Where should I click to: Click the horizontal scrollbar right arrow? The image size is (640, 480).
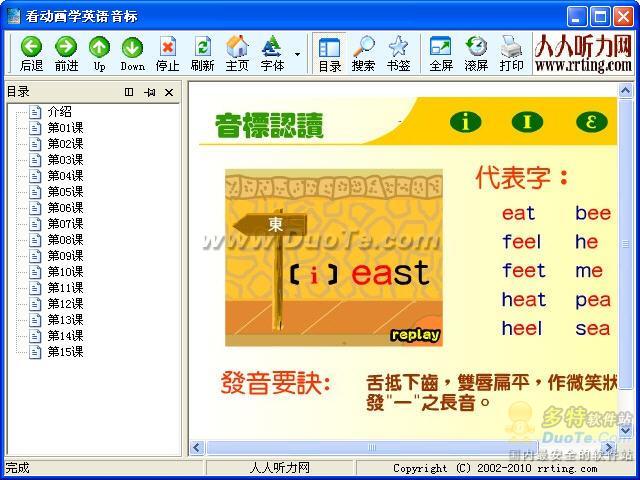coord(609,448)
